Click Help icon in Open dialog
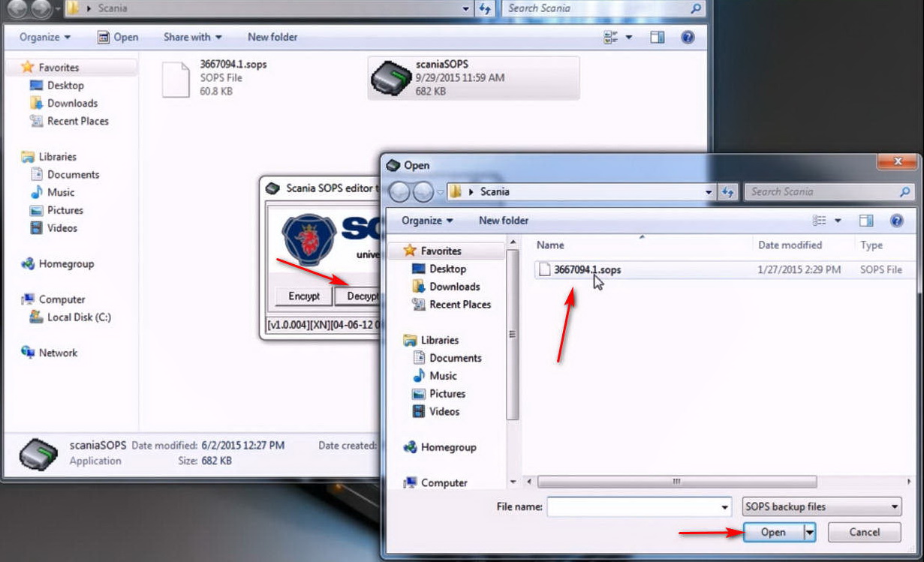The width and height of the screenshot is (924, 562). (896, 221)
